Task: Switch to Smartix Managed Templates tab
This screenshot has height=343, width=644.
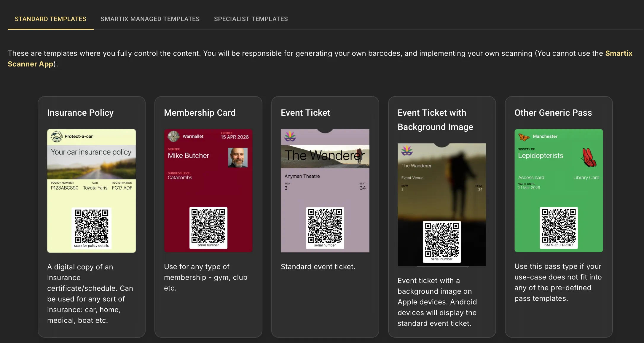Action: point(150,19)
